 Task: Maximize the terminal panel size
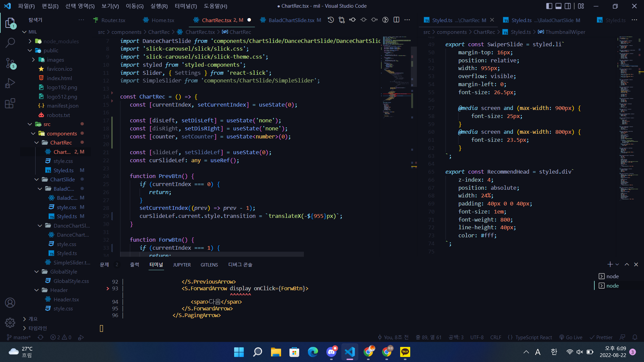coord(627,264)
